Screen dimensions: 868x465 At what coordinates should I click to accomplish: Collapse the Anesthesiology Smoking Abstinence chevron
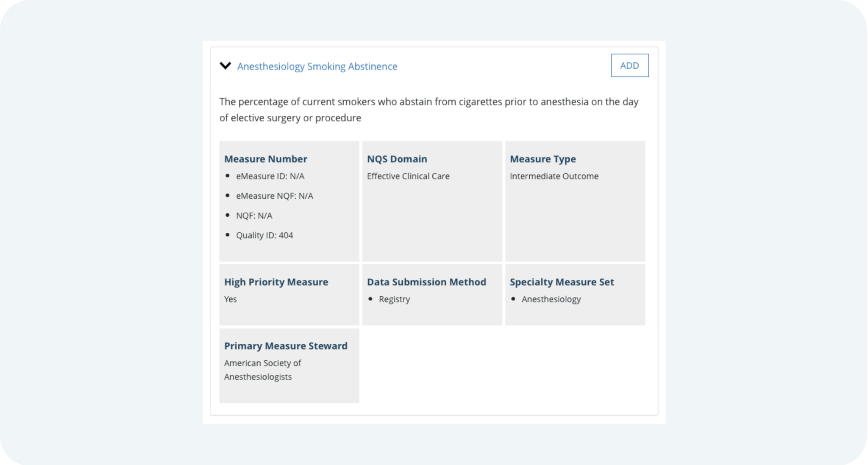(x=225, y=66)
